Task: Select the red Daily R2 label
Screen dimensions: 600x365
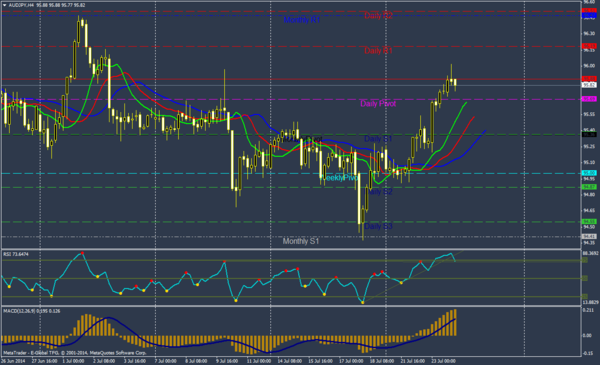Action: pyautogui.click(x=378, y=16)
